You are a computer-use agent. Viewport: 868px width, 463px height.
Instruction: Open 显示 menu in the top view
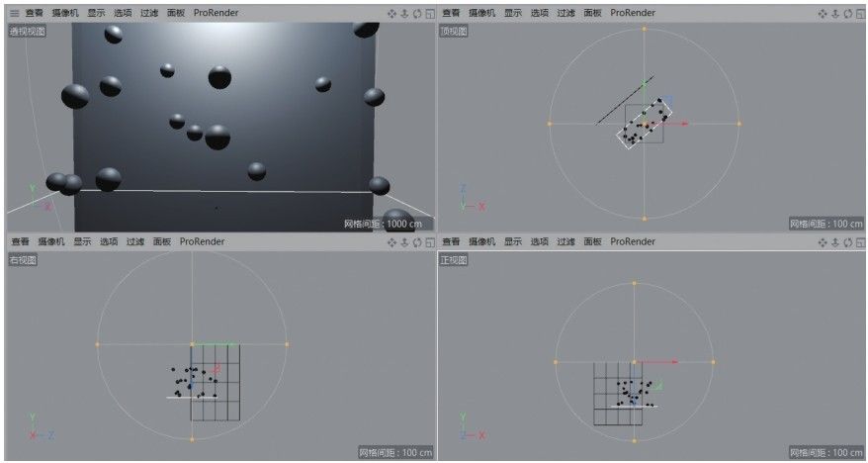coord(513,13)
